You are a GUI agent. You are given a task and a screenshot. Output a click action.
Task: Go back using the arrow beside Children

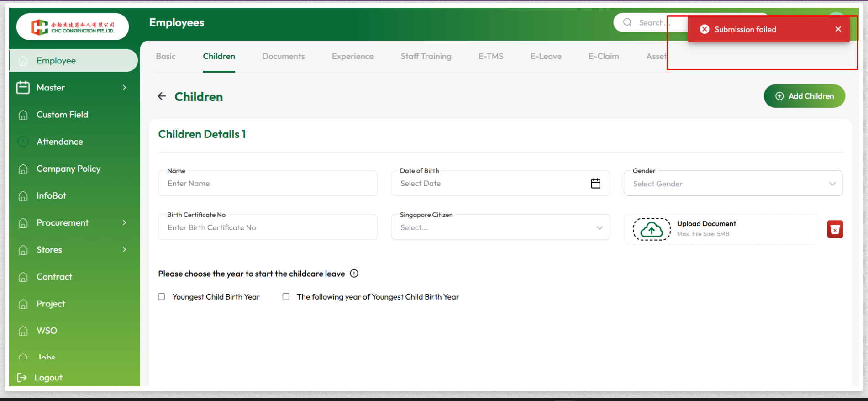pyautogui.click(x=162, y=96)
